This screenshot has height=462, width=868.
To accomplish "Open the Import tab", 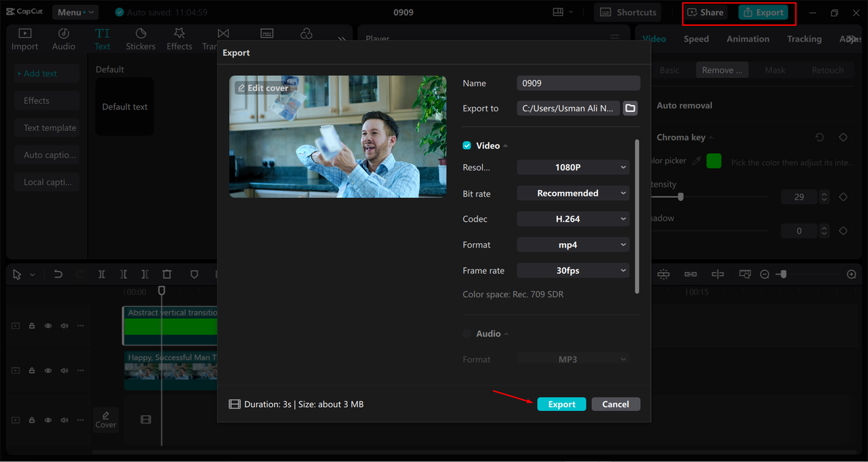I will point(24,39).
